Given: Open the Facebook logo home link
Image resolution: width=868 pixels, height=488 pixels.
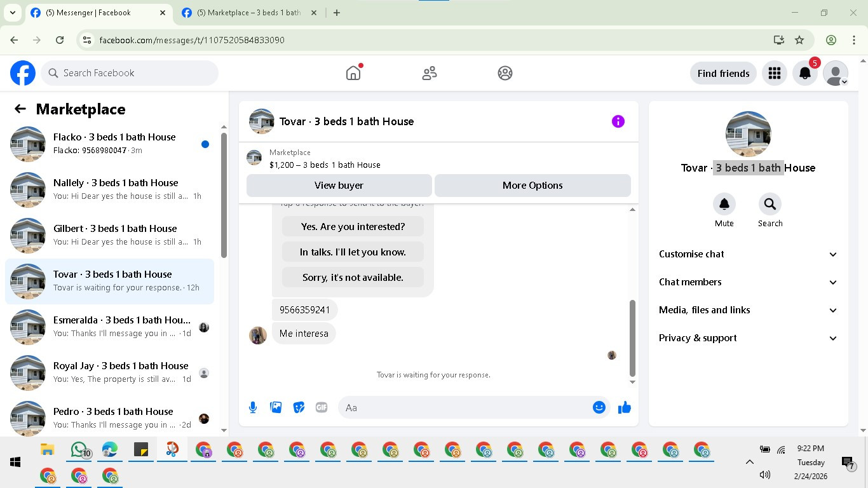Looking at the screenshot, I should coord(23,73).
